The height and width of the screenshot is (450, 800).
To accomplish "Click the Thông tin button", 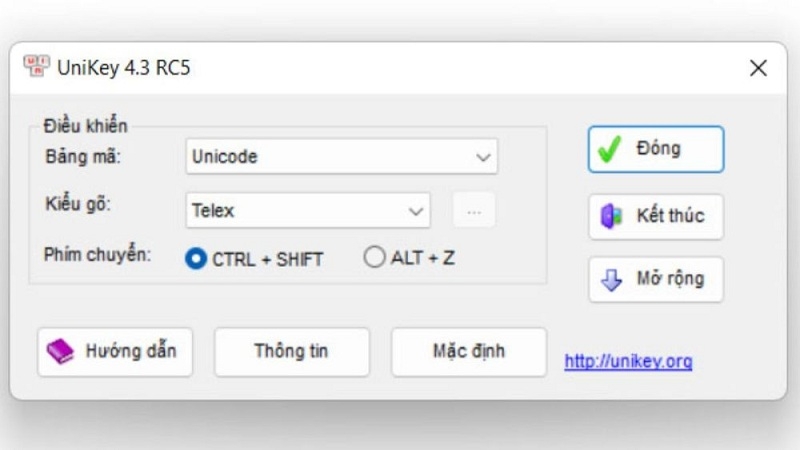I will pyautogui.click(x=291, y=352).
